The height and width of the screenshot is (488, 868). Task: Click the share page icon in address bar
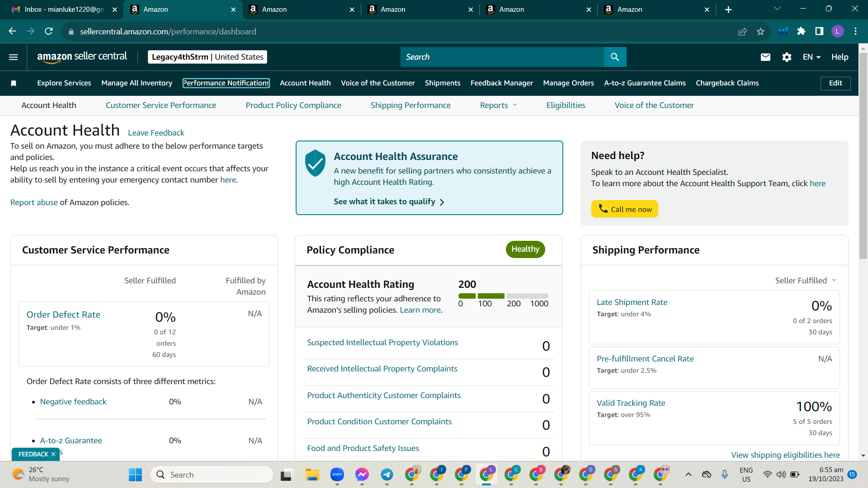742,31
